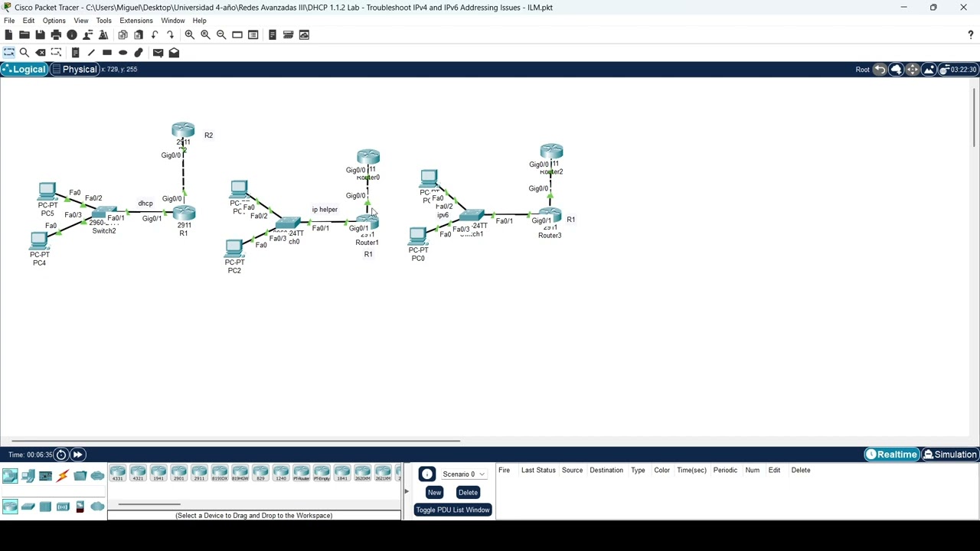Switch to Simulation mode
This screenshot has height=551, width=980.
point(950,455)
